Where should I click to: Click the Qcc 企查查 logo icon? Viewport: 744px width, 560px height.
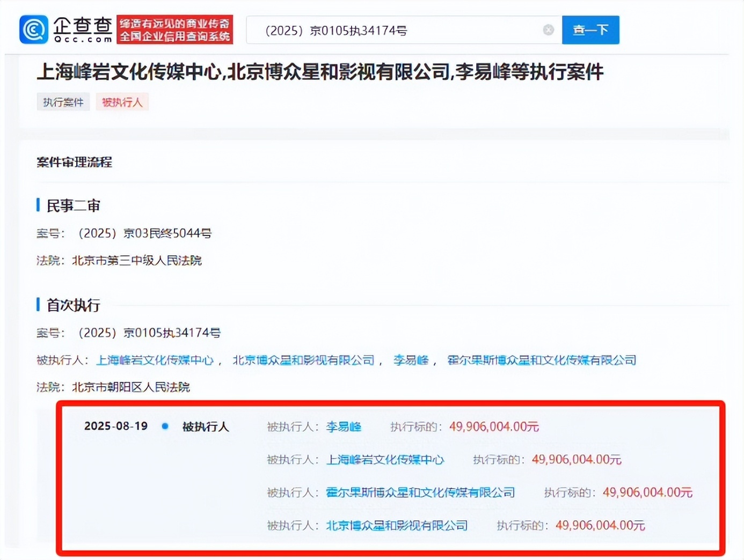pyautogui.click(x=34, y=30)
